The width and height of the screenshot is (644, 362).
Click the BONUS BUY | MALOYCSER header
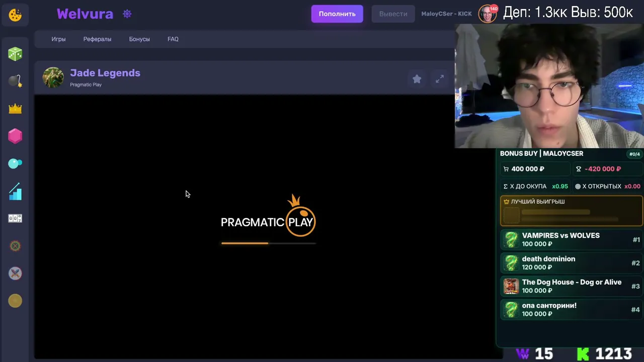(541, 153)
